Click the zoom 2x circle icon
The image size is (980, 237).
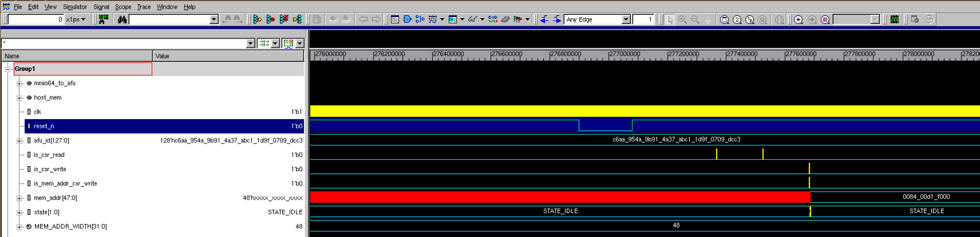(737, 19)
